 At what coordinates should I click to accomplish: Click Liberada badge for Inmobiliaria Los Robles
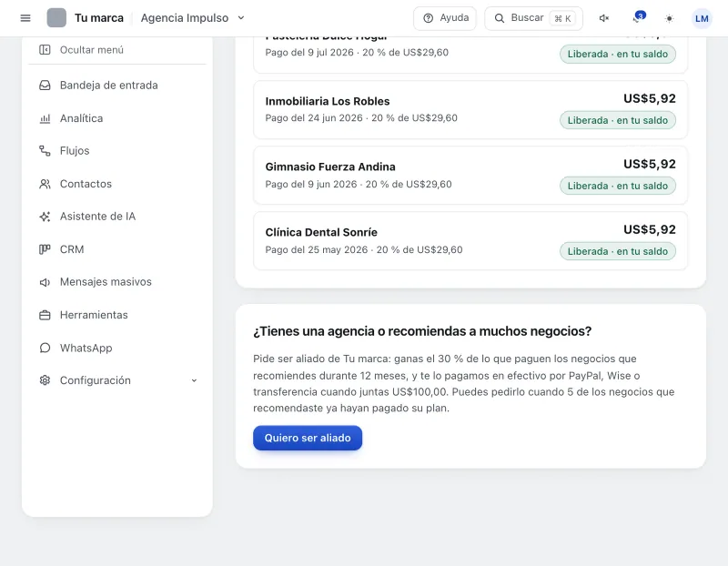point(618,120)
